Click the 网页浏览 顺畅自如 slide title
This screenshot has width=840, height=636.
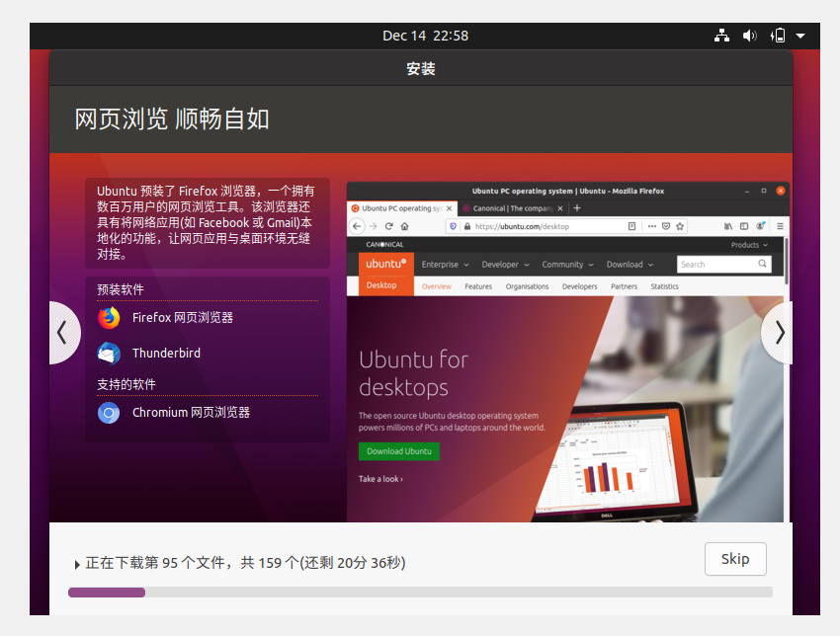pos(172,119)
